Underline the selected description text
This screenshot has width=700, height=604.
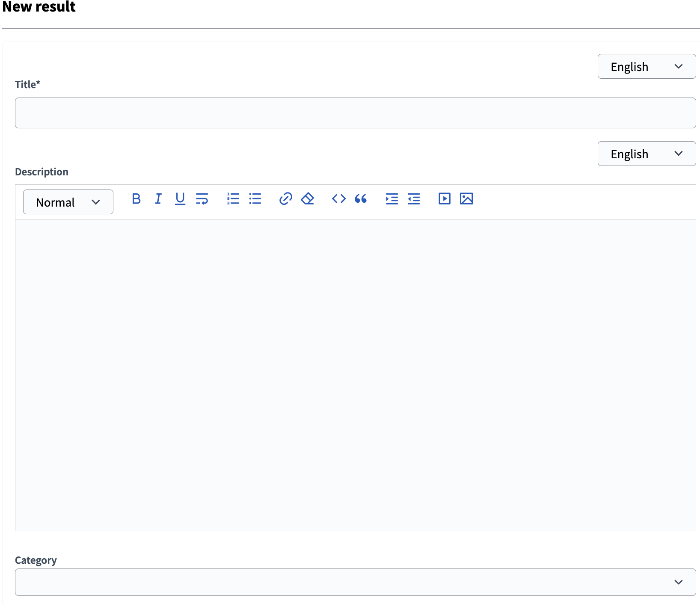pos(180,199)
